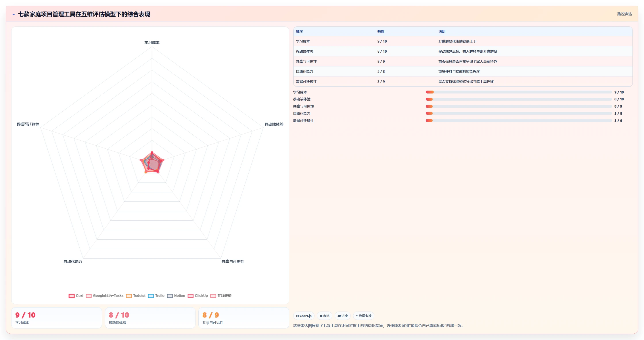Click the 学习成本 progress bar
The width and height of the screenshot is (644, 340).
click(519, 92)
